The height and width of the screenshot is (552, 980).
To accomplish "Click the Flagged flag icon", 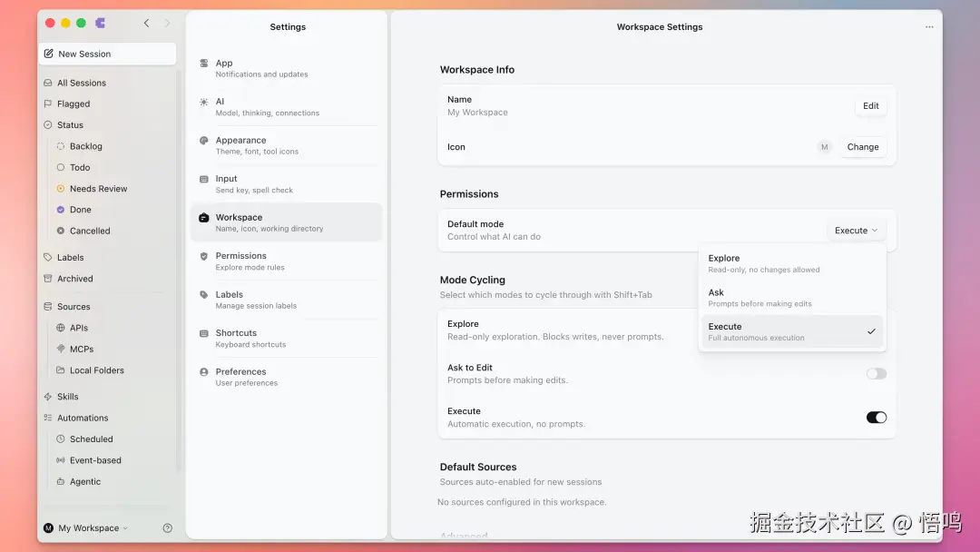I will pyautogui.click(x=48, y=103).
